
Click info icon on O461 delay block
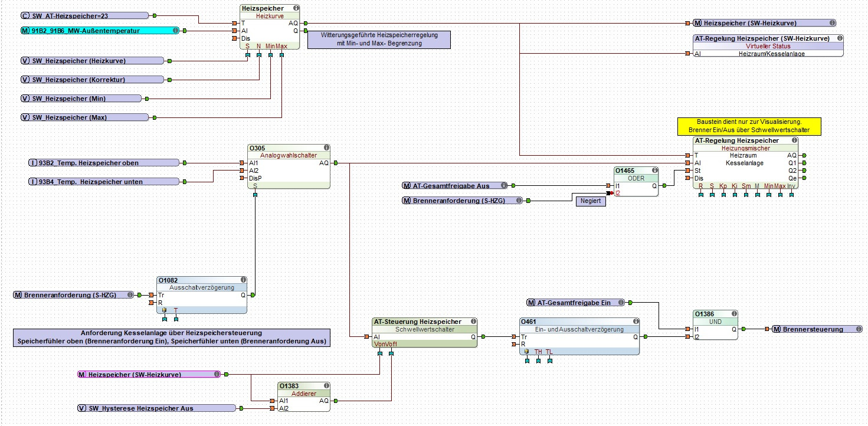[x=634, y=322]
